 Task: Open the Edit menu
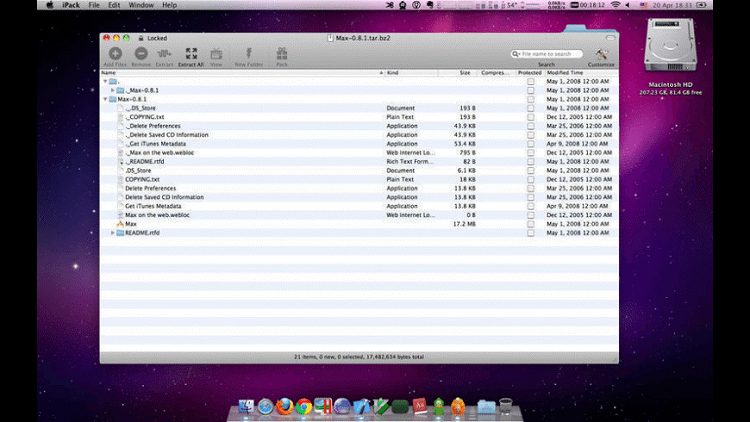[x=114, y=5]
